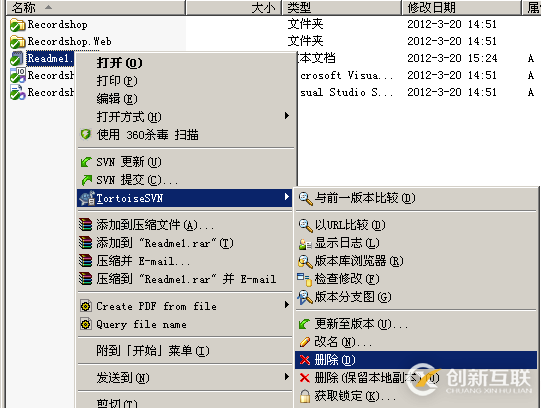Sort by 修改日期 (Date modified) column header
Viewport: 541px width, 408px height.
click(461, 7)
